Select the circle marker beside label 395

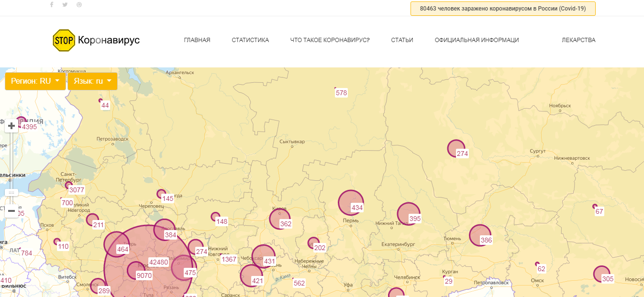(x=409, y=214)
